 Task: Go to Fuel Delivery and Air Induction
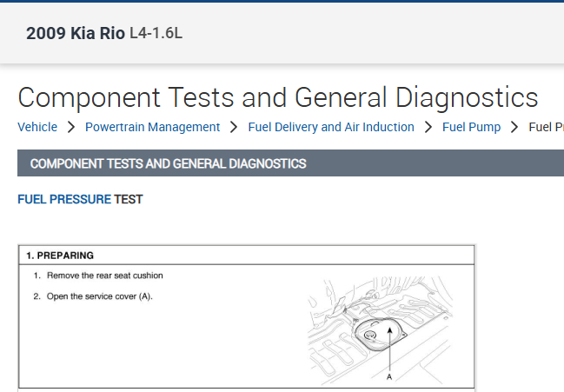[x=331, y=127]
